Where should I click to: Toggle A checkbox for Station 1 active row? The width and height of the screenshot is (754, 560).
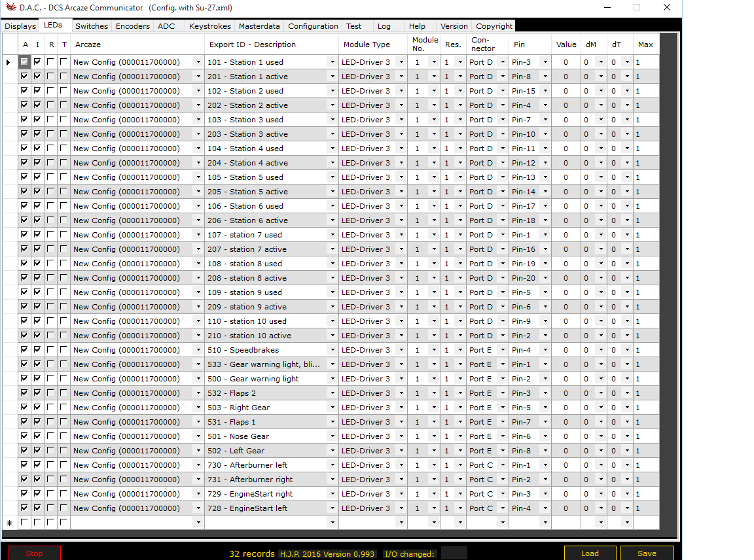24,76
